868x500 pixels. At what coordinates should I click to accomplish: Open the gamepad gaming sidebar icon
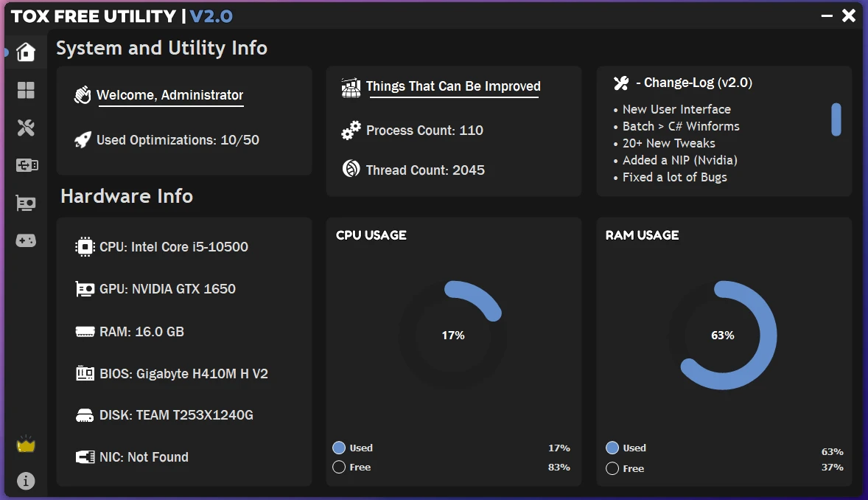(26, 240)
